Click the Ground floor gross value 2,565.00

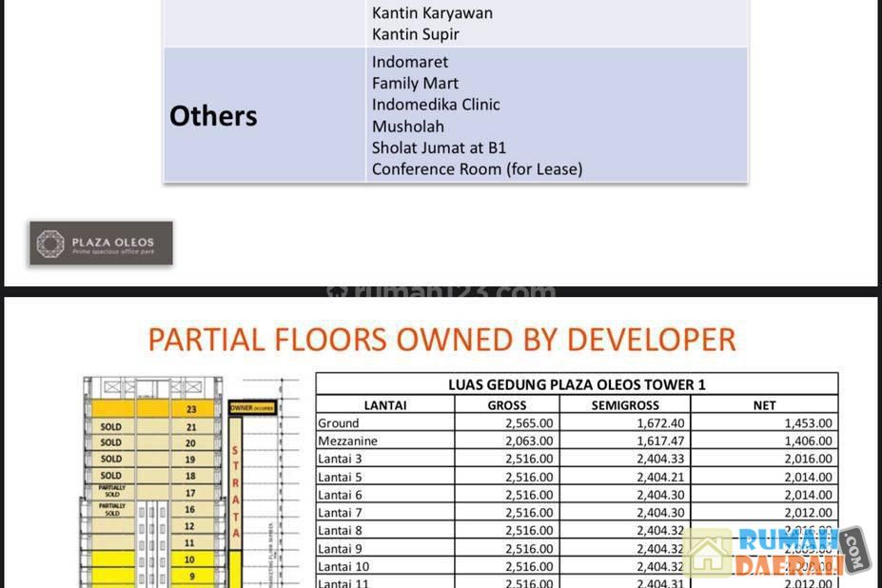[x=528, y=423]
